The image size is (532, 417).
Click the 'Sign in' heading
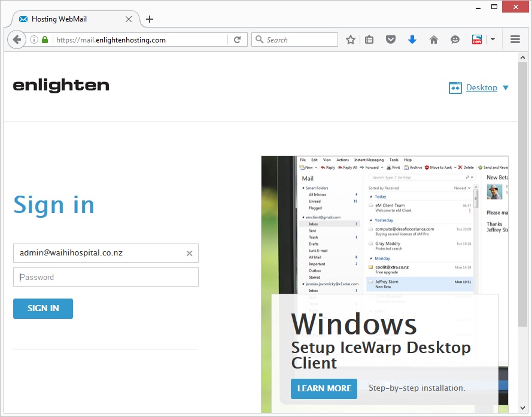pos(54,206)
